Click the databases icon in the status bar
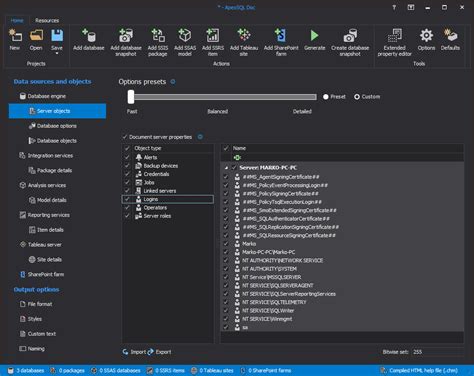 11,371
